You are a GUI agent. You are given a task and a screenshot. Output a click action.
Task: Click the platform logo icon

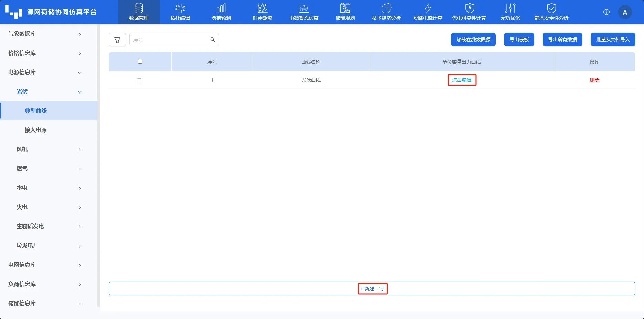[x=14, y=12]
